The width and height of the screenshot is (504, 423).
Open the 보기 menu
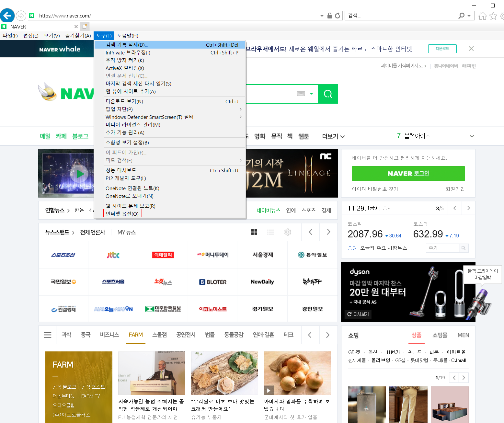pos(52,36)
